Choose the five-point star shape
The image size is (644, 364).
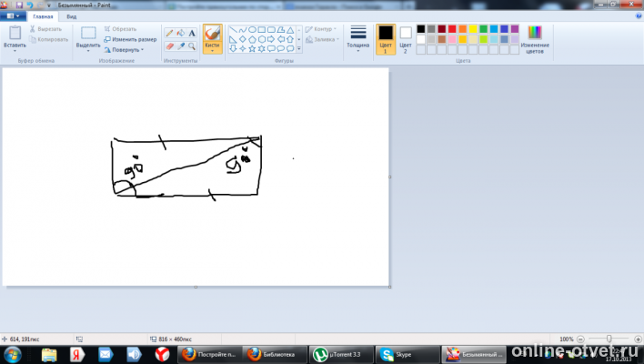coord(252,49)
